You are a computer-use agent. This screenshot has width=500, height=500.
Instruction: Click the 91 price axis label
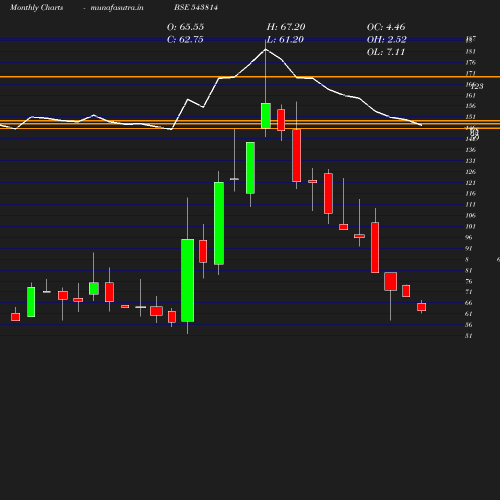click(x=469, y=249)
